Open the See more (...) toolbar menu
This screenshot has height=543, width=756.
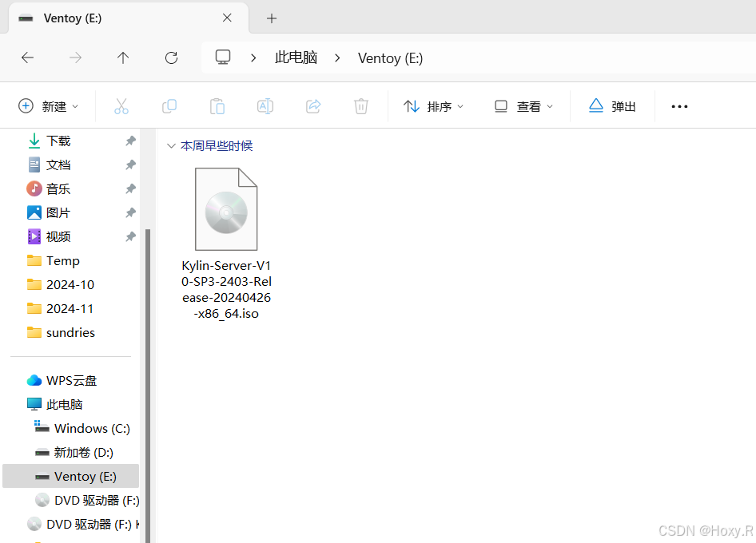coord(678,105)
